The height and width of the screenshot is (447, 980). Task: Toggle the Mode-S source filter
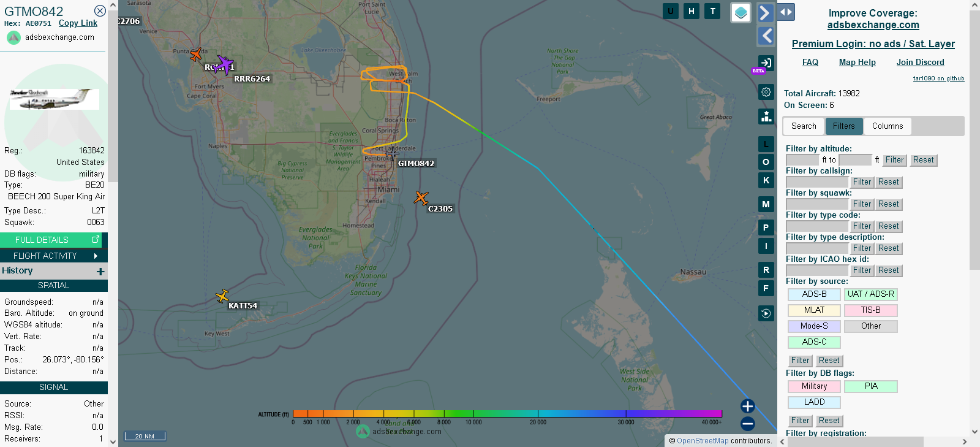point(814,326)
